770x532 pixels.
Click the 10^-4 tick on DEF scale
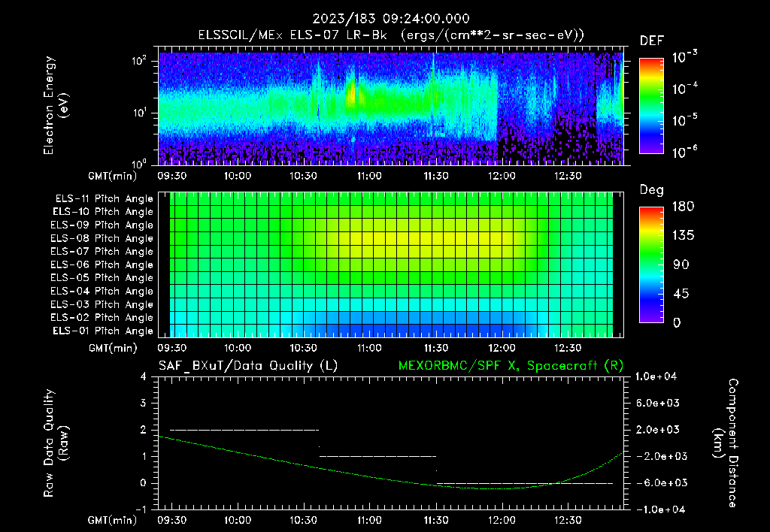(684, 89)
